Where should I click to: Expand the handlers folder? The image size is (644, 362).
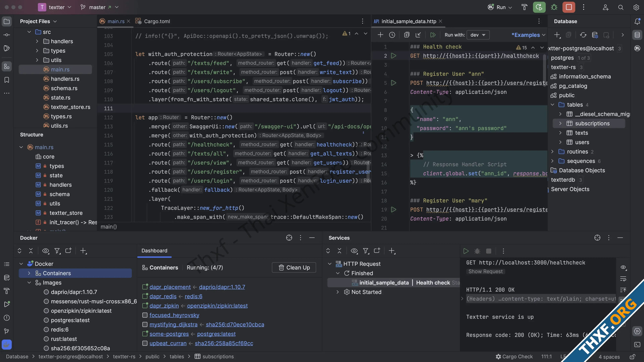(37, 41)
